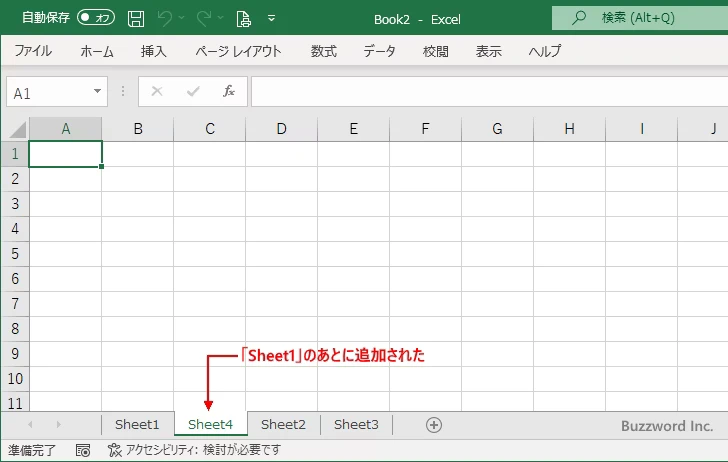The width and height of the screenshot is (728, 462).
Task: Click the search box (Alt+Q)
Action: click(640, 18)
